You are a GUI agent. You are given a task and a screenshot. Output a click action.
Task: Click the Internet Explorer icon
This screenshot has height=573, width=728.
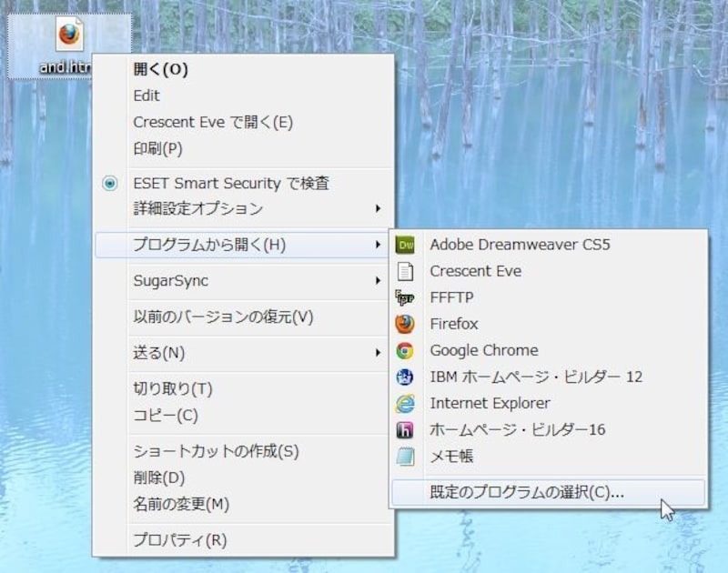pyautogui.click(x=405, y=403)
